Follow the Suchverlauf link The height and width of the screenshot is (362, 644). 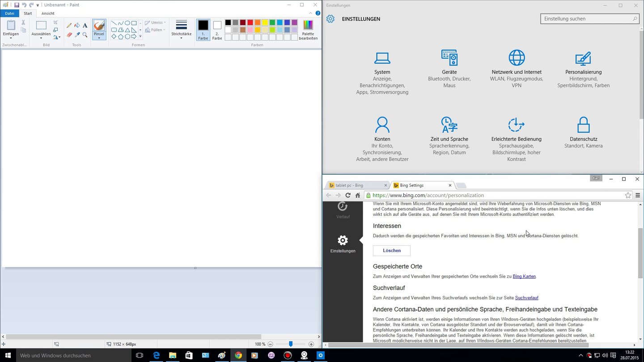pyautogui.click(x=527, y=298)
